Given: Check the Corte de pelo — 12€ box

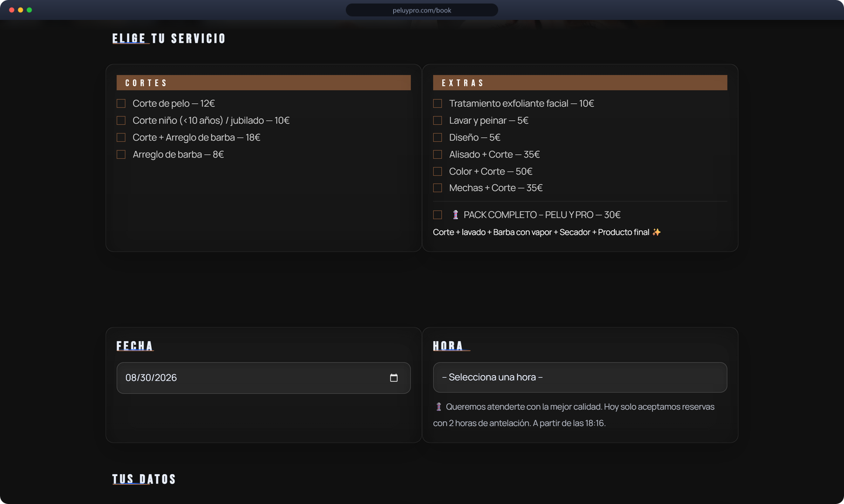Looking at the screenshot, I should (x=121, y=104).
